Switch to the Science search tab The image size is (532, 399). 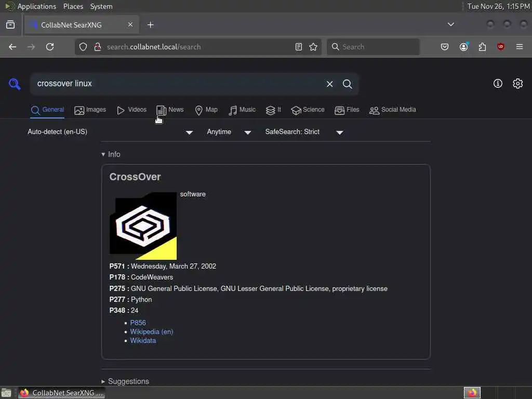pyautogui.click(x=308, y=110)
